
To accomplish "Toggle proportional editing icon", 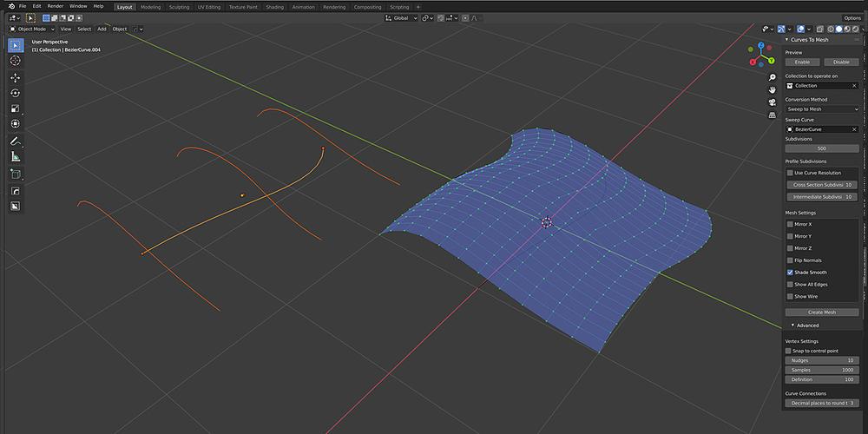I will tap(465, 17).
